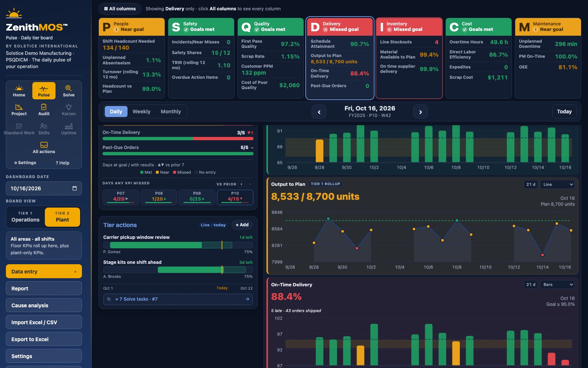Go to the previous day arrow

pyautogui.click(x=319, y=112)
